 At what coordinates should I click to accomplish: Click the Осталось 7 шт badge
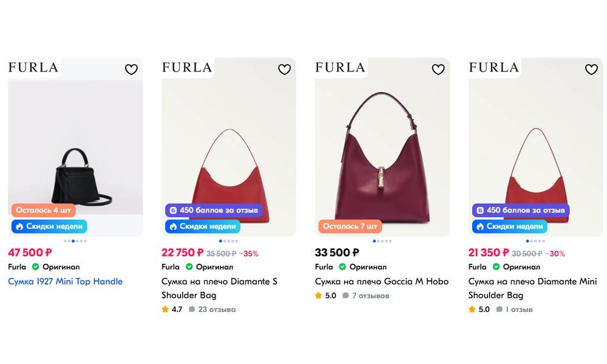(350, 226)
